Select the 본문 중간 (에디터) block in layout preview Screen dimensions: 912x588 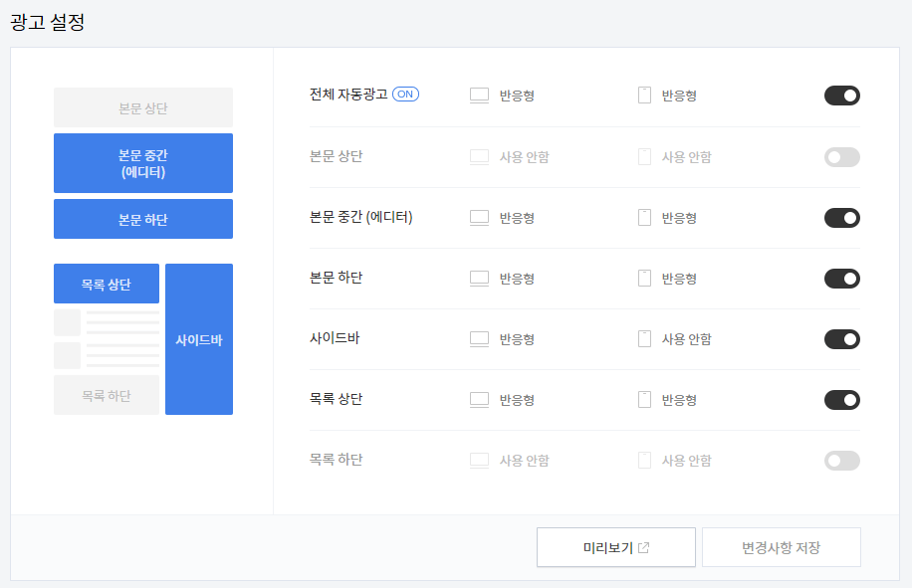coord(143,163)
